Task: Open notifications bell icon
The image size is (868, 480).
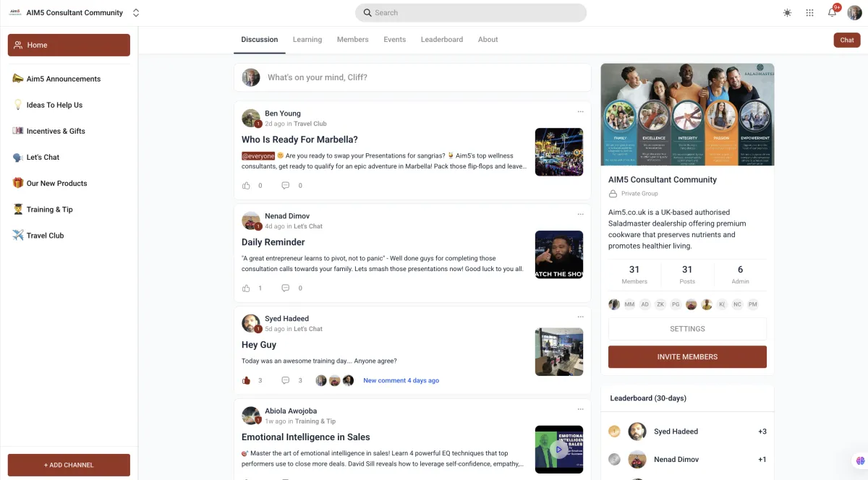Action: pyautogui.click(x=832, y=12)
